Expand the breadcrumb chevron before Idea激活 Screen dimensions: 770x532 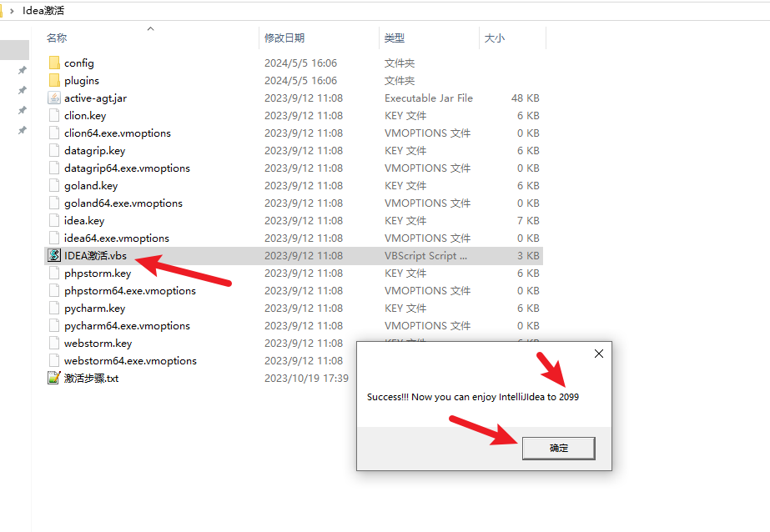tap(12, 11)
